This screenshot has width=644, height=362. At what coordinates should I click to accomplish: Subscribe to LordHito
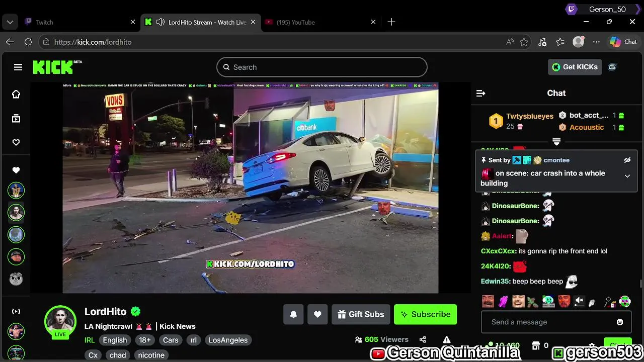click(425, 314)
